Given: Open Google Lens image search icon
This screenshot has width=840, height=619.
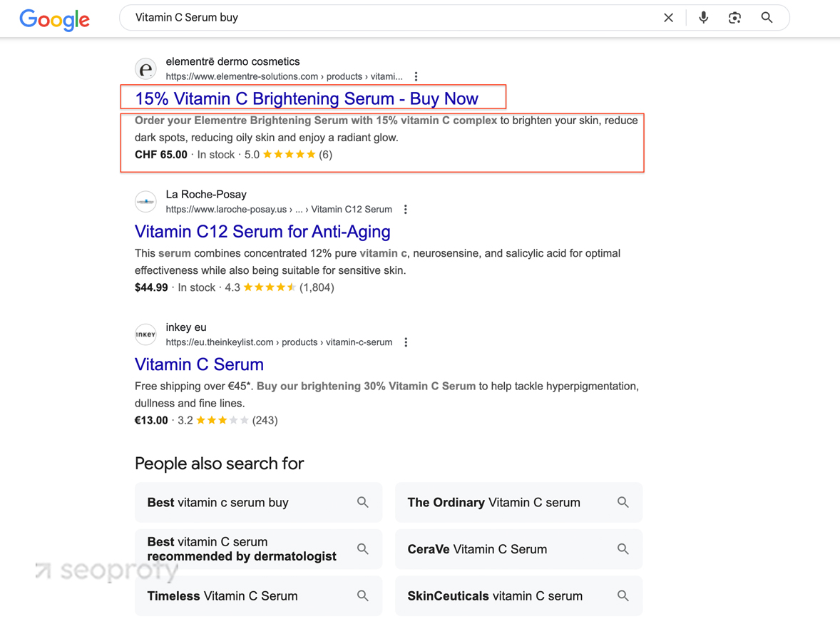Looking at the screenshot, I should pos(734,18).
